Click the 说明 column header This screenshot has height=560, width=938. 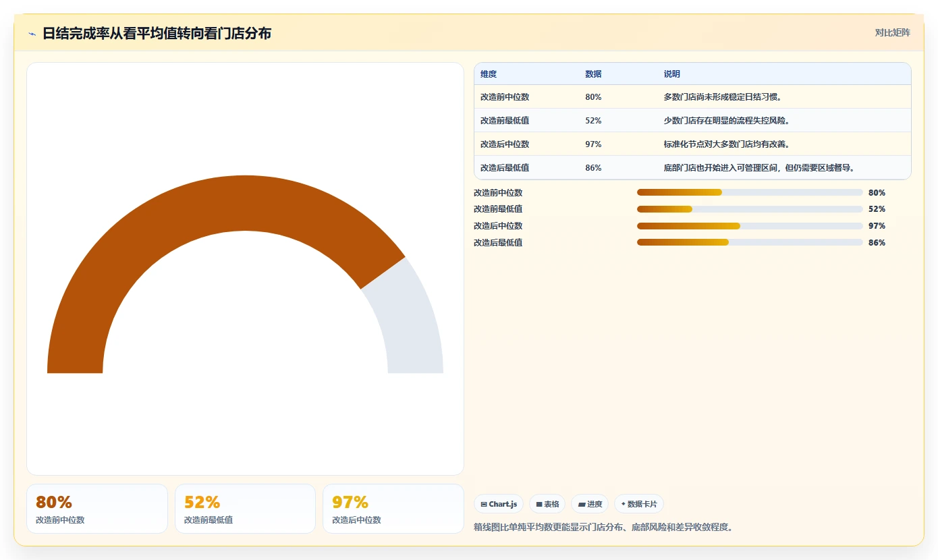point(672,74)
